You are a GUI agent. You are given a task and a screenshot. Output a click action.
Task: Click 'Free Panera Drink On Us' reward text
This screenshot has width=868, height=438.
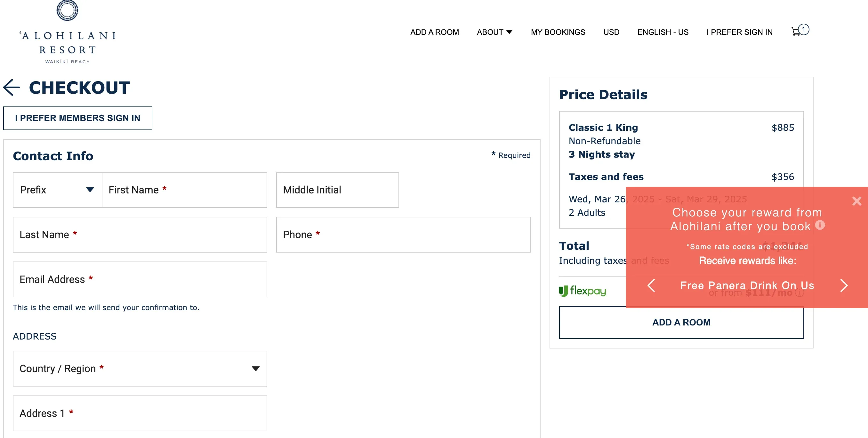point(747,285)
